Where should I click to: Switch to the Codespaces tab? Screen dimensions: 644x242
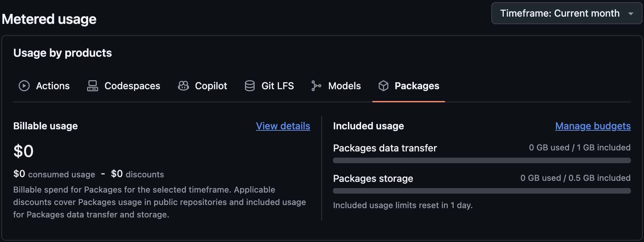click(132, 86)
